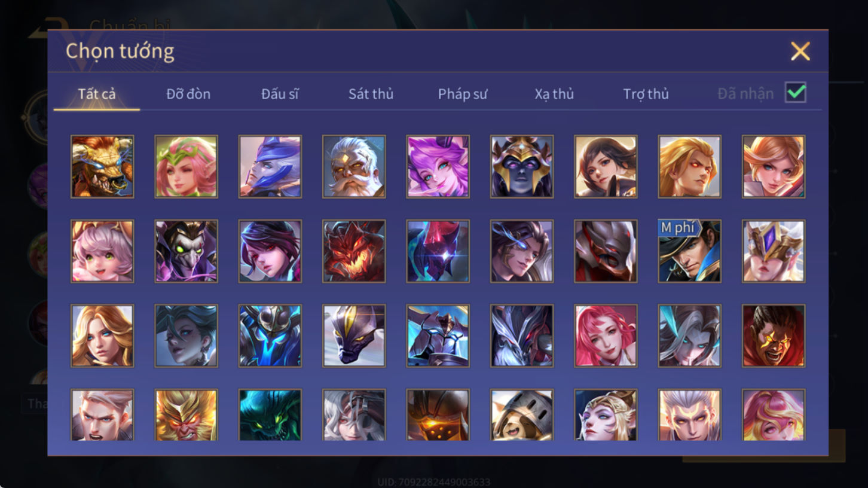The width and height of the screenshot is (868, 488).
Task: Choose the raccoon in barrel helmet hero
Action: (x=522, y=415)
